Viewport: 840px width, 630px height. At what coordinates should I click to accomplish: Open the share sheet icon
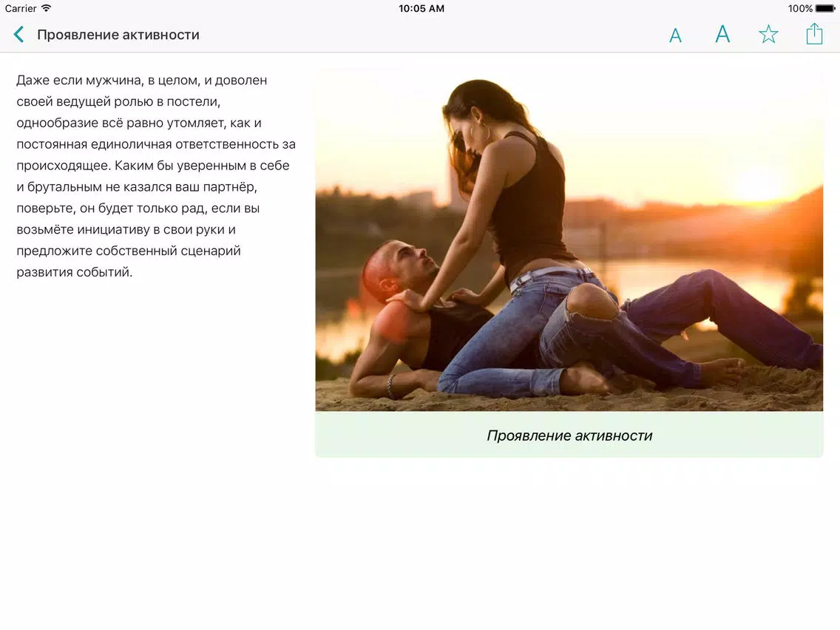(x=814, y=33)
